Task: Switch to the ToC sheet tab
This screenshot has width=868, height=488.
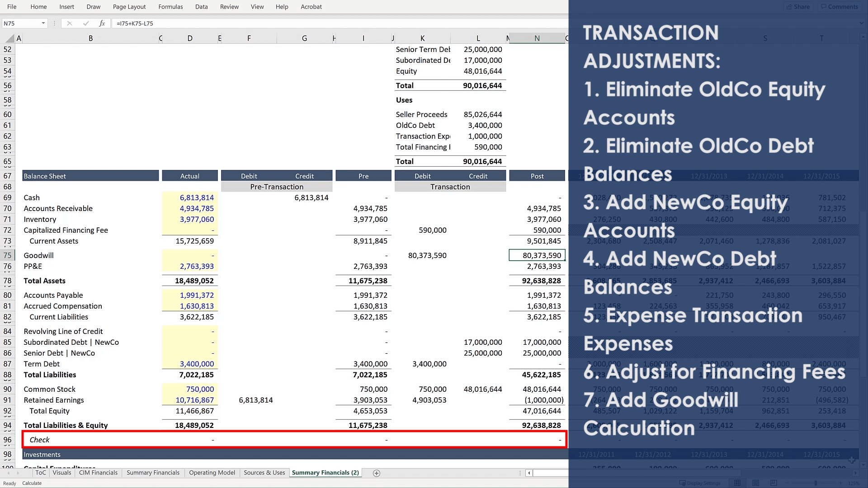Action: pyautogui.click(x=41, y=473)
